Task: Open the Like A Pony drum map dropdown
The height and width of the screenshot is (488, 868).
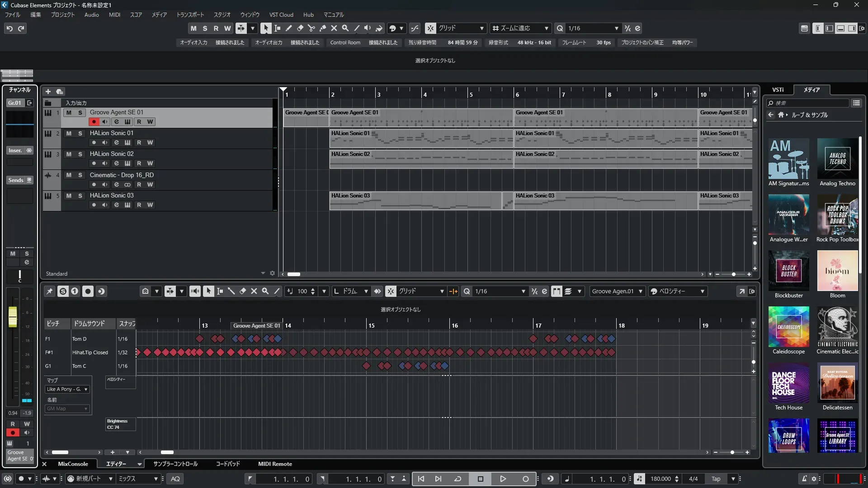Action: 67,389
